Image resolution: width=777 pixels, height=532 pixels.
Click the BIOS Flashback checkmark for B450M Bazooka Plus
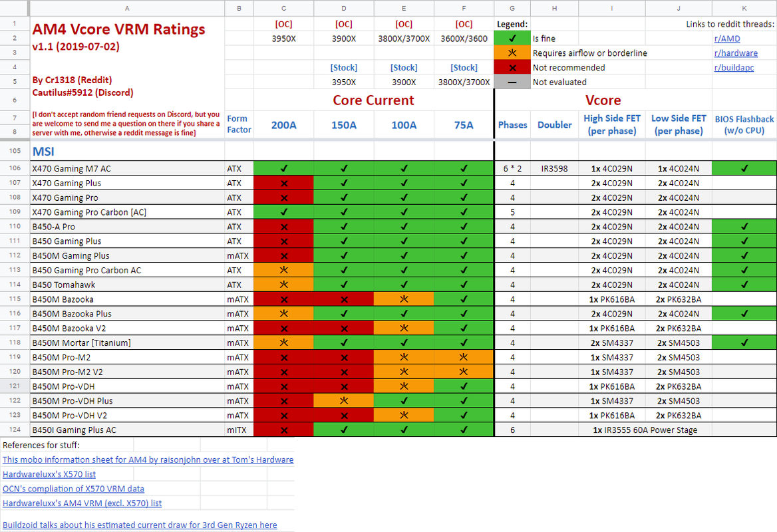click(744, 314)
